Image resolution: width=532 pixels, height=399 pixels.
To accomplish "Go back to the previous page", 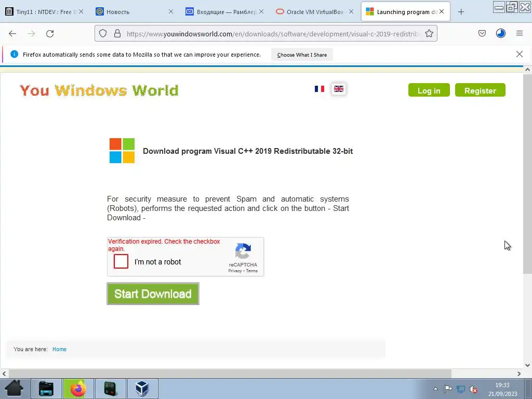I will click(x=12, y=34).
